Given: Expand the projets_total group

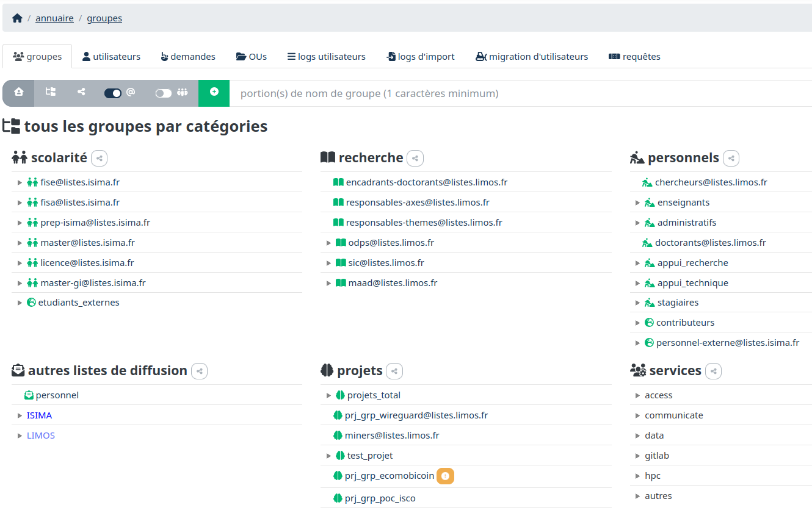Looking at the screenshot, I should point(329,395).
